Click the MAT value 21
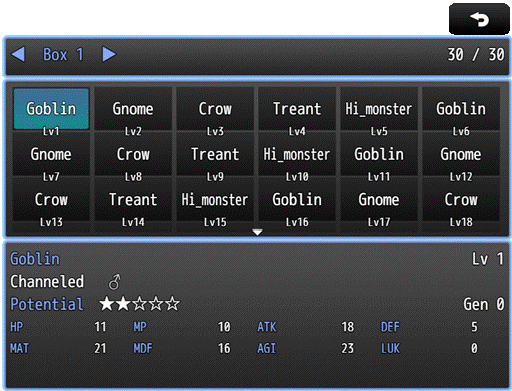 pos(100,349)
